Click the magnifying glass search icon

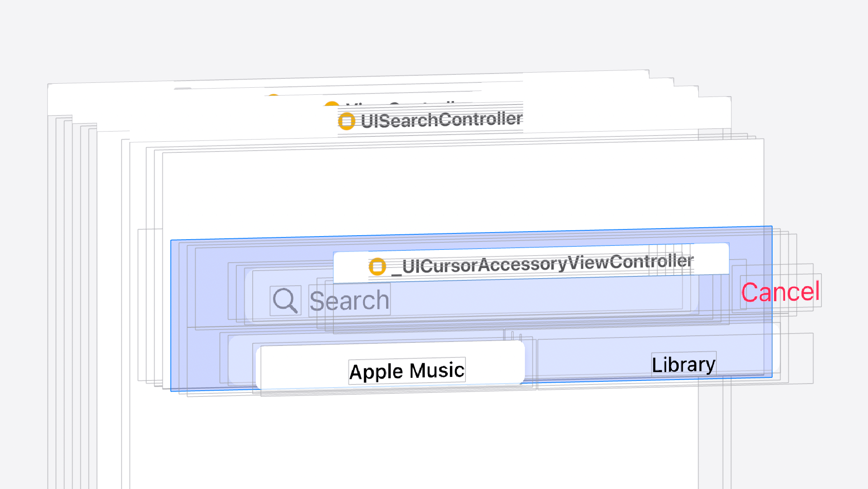[285, 301]
